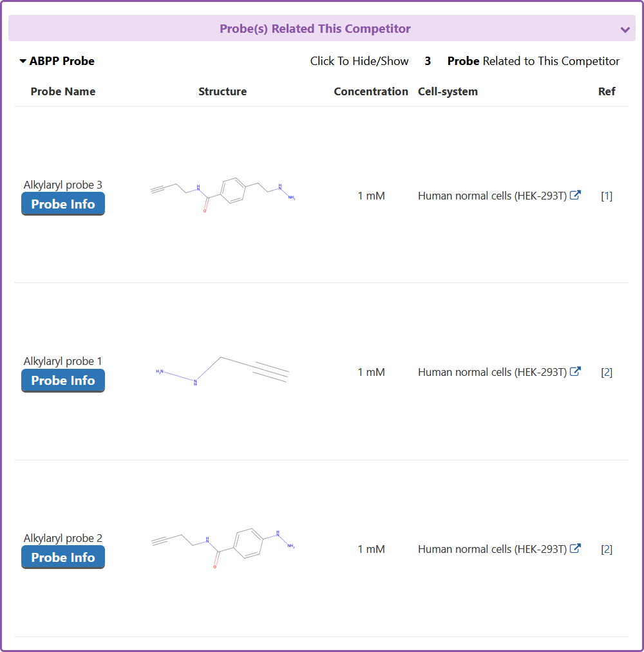Click the Cell-system column header
Image resolution: width=644 pixels, height=652 pixels.
(448, 91)
